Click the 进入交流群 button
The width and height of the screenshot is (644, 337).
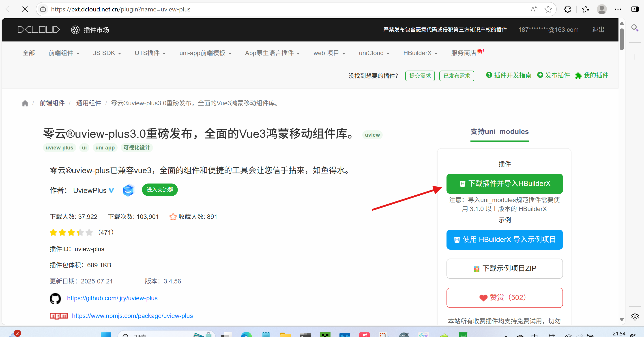159,190
